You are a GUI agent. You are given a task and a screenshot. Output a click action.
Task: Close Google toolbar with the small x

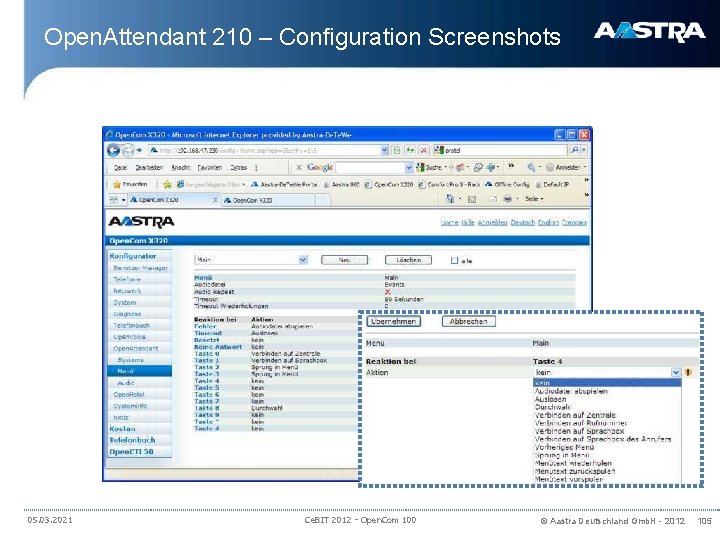pos(299,168)
